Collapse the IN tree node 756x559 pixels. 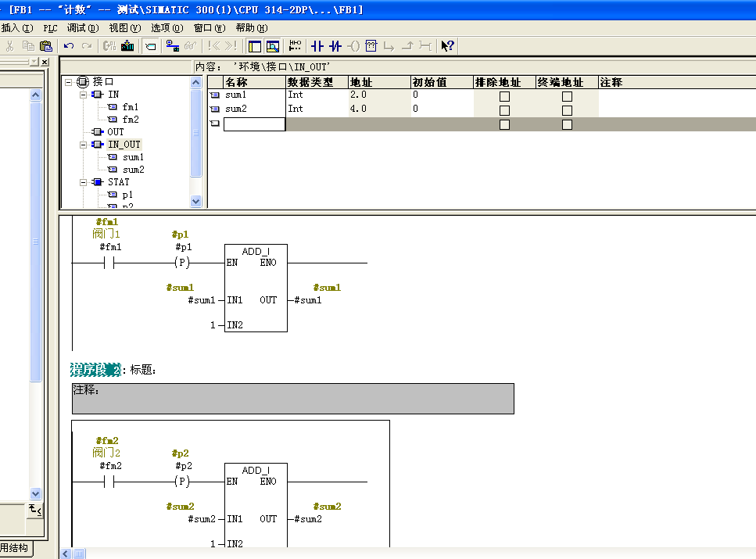coord(83,95)
